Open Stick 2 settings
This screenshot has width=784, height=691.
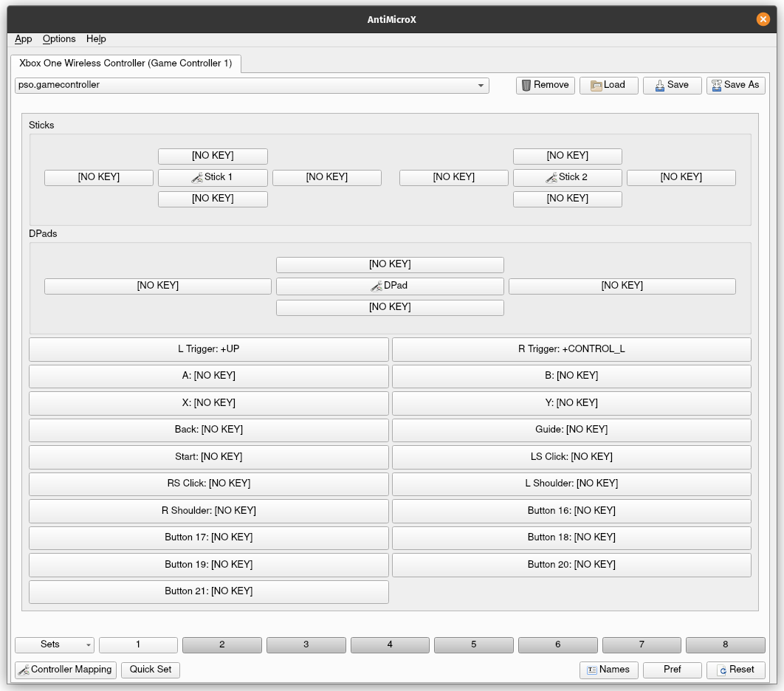(x=568, y=177)
